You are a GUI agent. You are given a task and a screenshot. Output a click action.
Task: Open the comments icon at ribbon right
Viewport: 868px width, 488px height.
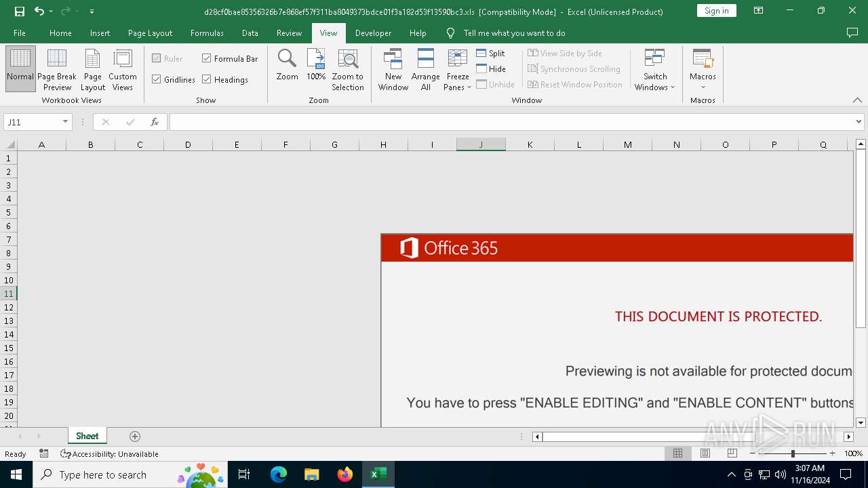[852, 33]
